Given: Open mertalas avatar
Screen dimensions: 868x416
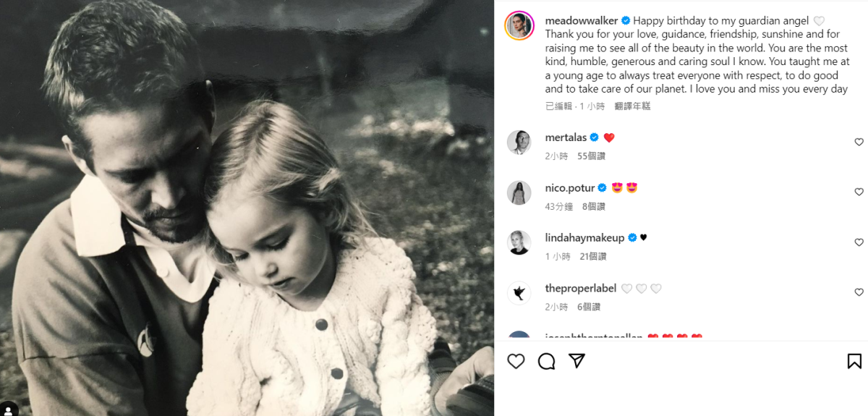Looking at the screenshot, I should pos(519,143).
